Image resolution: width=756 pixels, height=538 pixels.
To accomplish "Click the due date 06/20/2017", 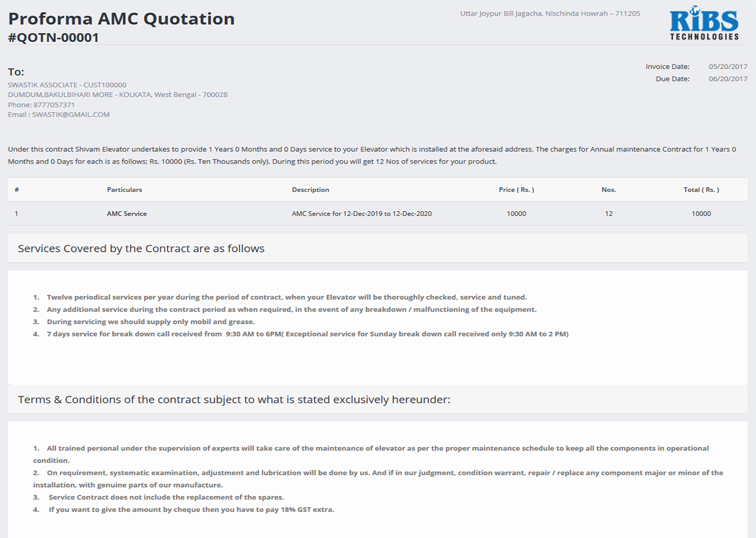I will coord(728,79).
